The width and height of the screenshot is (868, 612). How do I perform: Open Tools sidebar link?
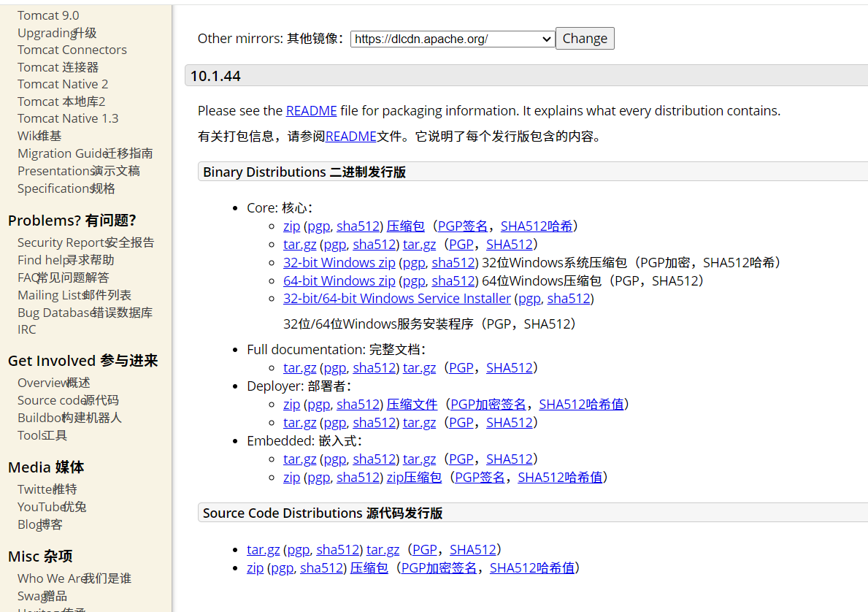(x=42, y=435)
